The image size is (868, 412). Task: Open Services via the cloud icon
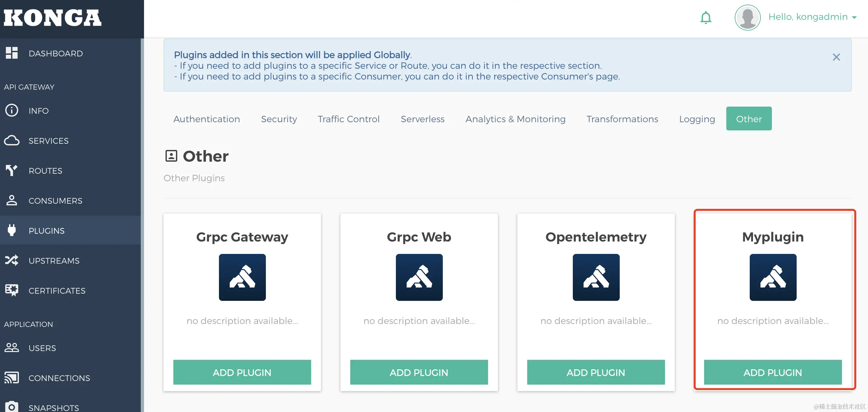[x=12, y=140]
